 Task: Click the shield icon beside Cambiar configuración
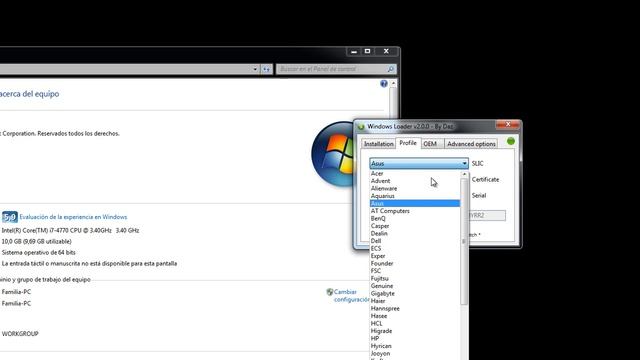pos(330,292)
